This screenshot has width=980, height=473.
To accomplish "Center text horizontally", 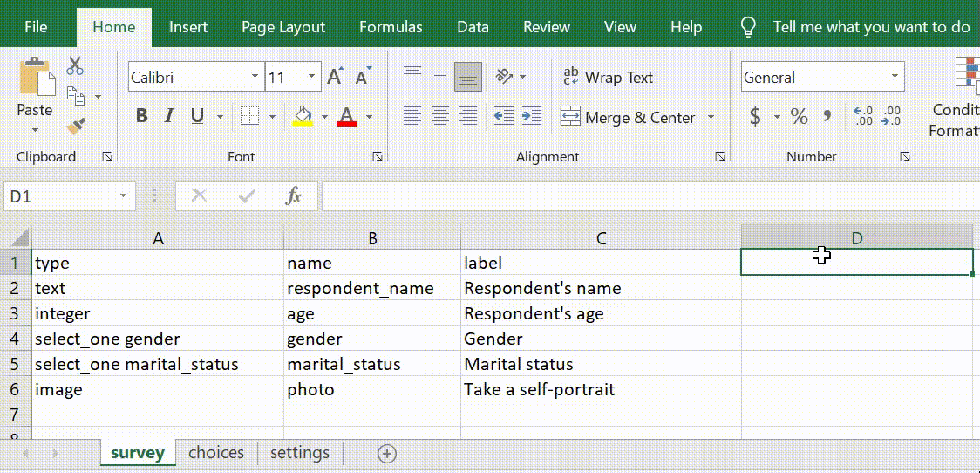I will tap(440, 116).
